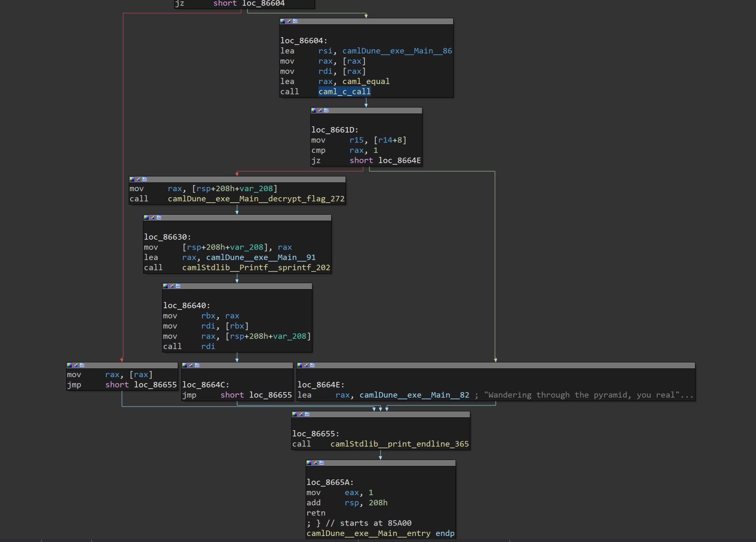
Task: Click 'mov r15, [r14+8]' instruction
Action: [359, 140]
